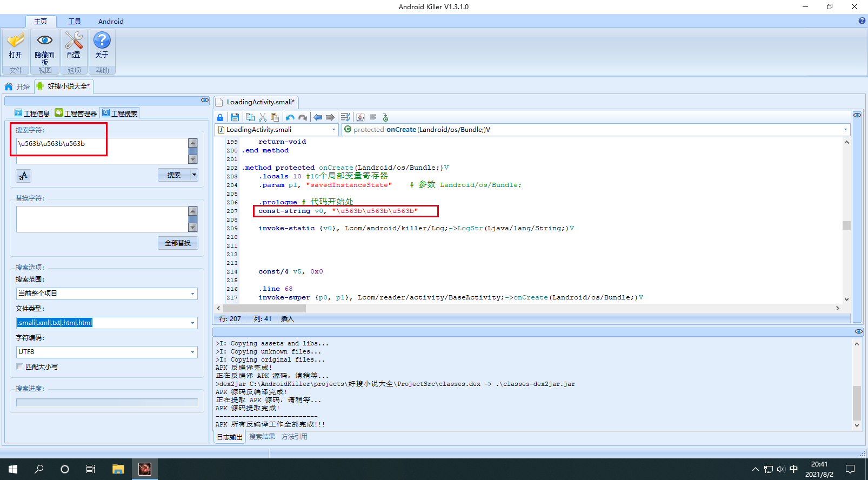Switch to 方法引用 tab
Screen dimensions: 868x480
click(x=295, y=437)
